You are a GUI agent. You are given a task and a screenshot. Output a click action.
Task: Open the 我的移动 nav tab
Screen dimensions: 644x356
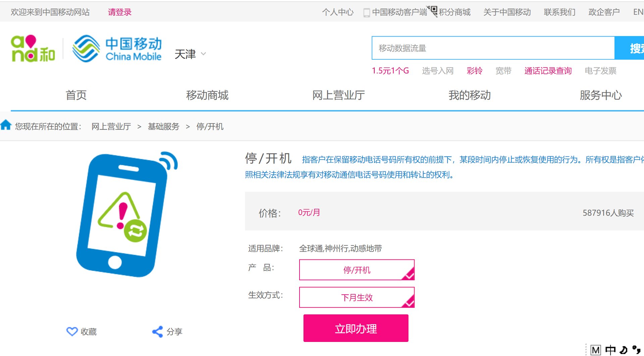[470, 95]
